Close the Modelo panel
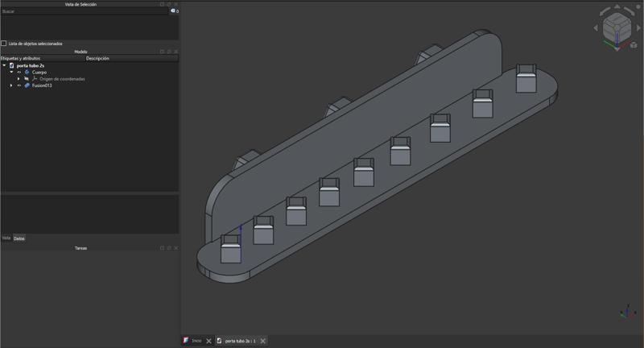644x348 pixels. coord(175,52)
